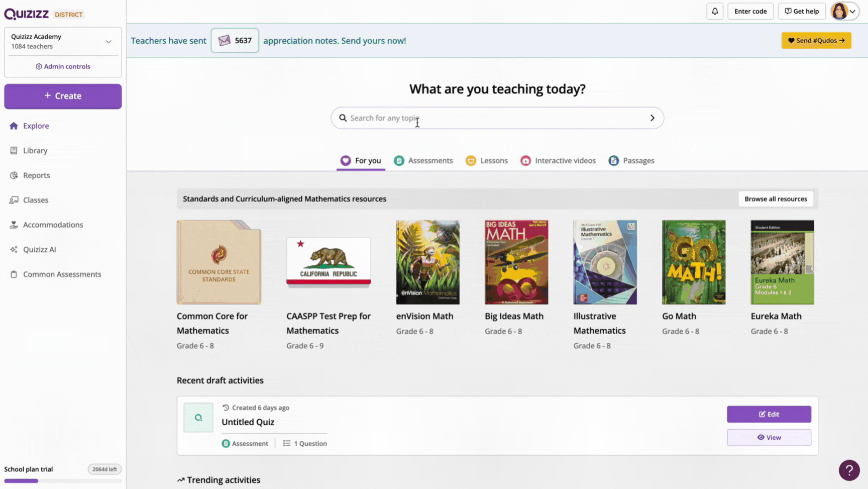Click 'Send yours now!' banner text
The width and height of the screenshot is (868, 489).
[x=373, y=41]
